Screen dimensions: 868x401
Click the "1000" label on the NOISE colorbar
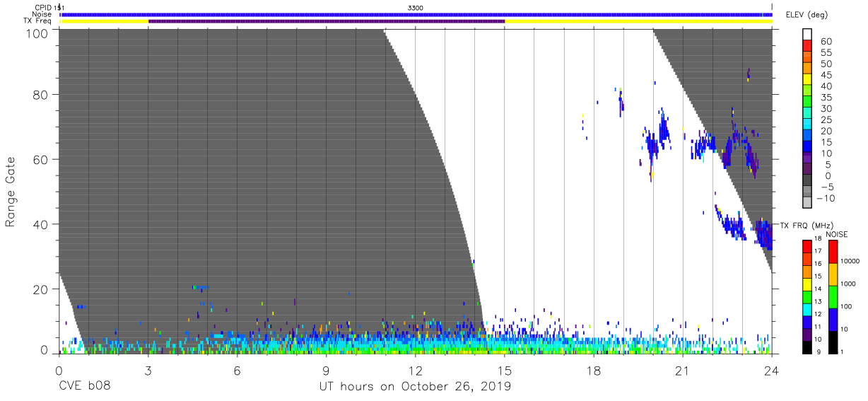848,284
